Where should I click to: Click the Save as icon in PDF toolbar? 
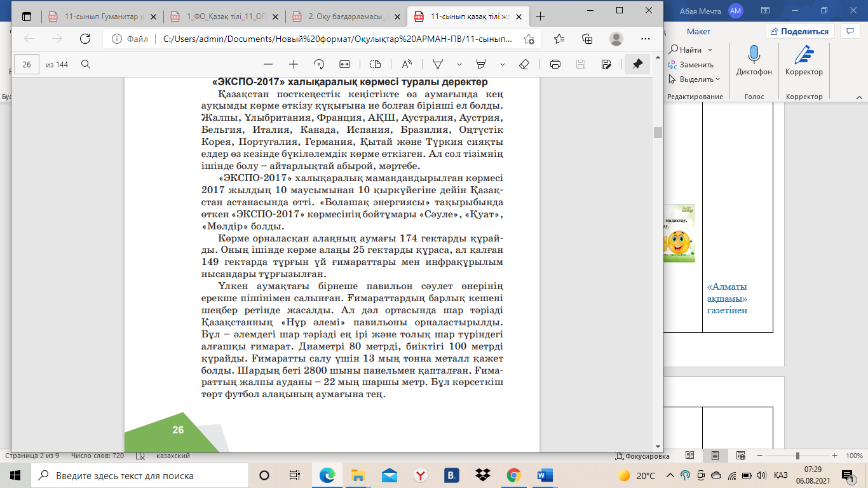pos(606,64)
